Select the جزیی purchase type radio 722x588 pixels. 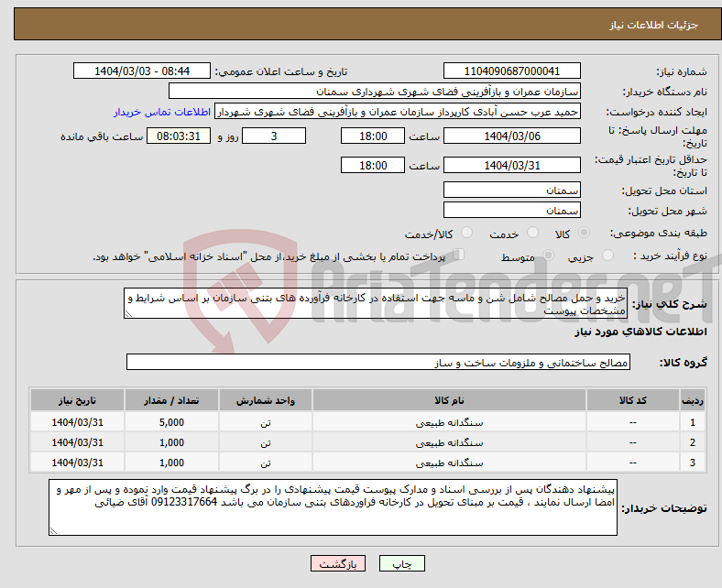tap(607, 256)
